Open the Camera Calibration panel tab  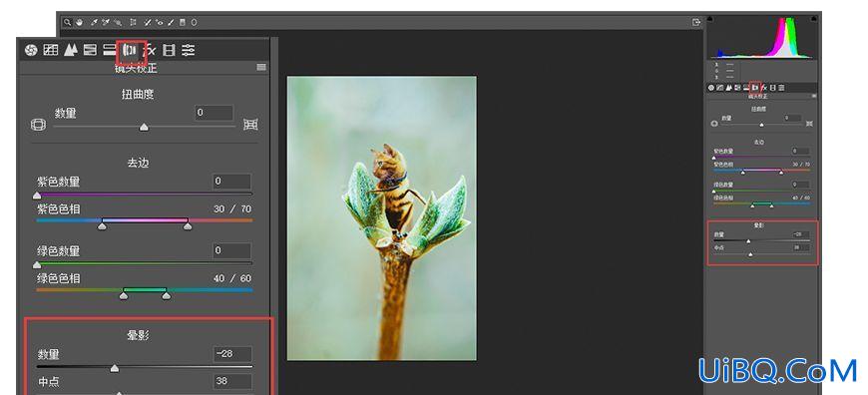tap(170, 50)
